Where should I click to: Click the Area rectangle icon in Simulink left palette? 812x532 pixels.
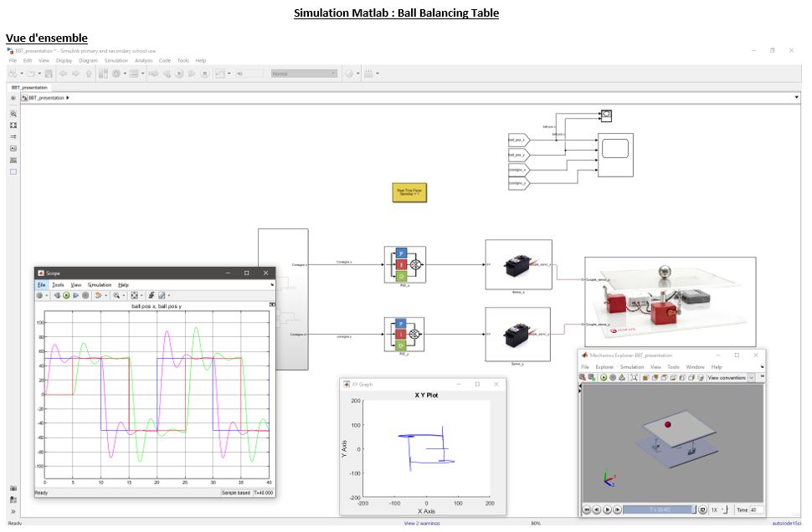[x=13, y=171]
